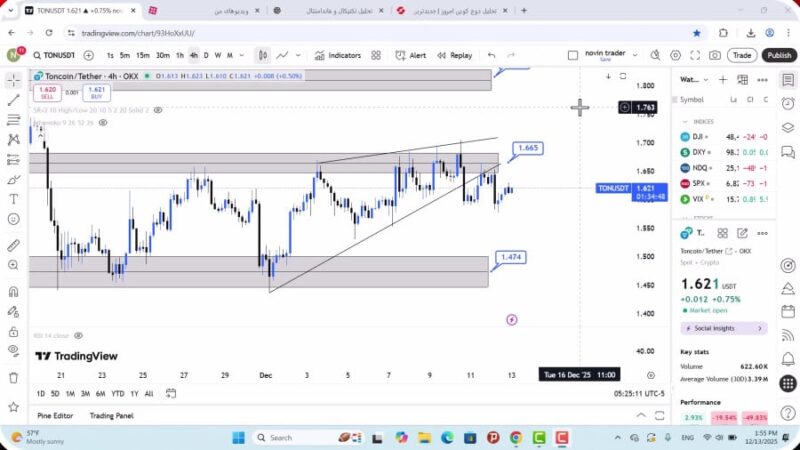Switch to the Pine Editor tab
Image resolution: width=800 pixels, height=450 pixels.
[55, 415]
